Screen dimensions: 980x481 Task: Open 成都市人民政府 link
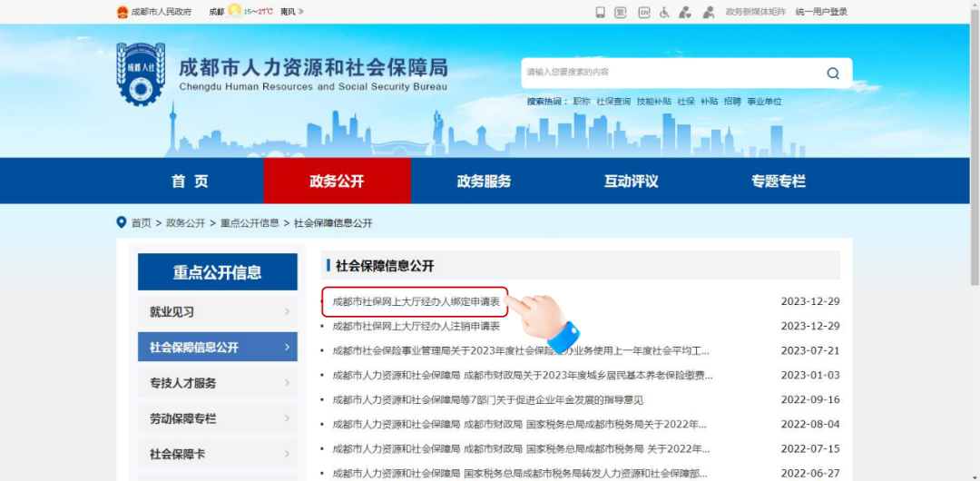pyautogui.click(x=162, y=12)
